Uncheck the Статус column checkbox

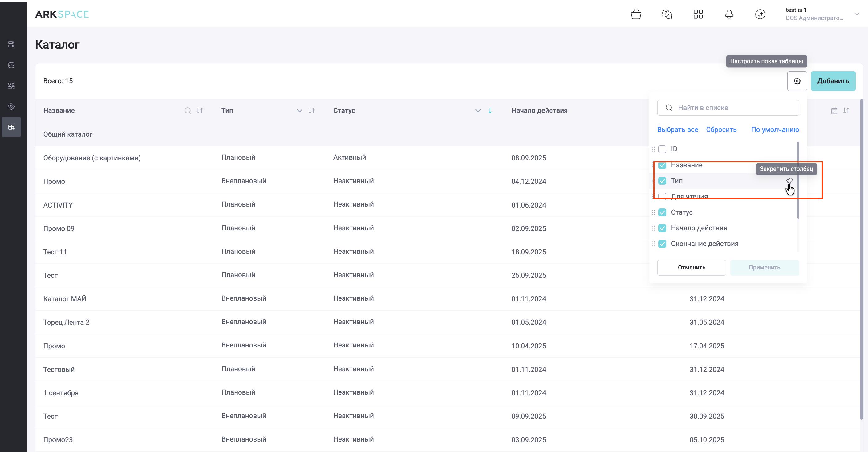(x=662, y=212)
